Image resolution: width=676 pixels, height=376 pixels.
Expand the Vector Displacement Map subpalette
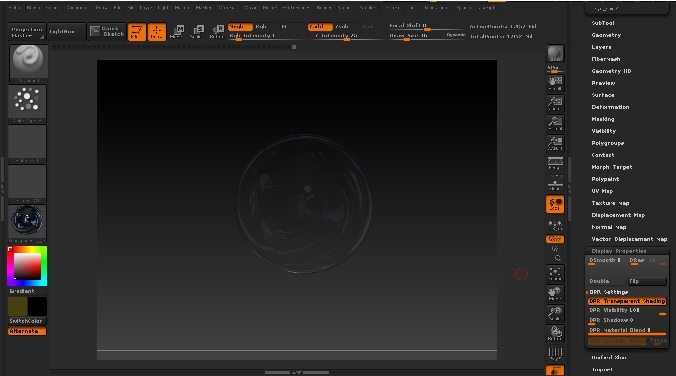(629, 239)
